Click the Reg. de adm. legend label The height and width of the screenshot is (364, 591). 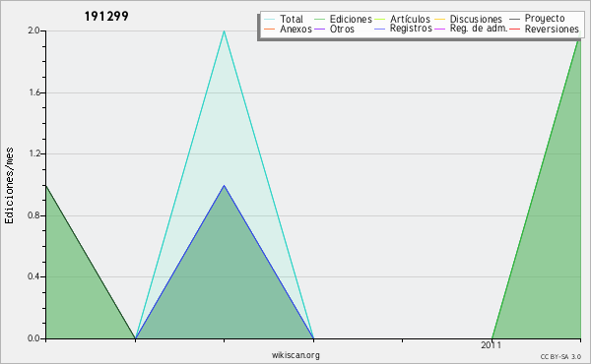tap(479, 29)
